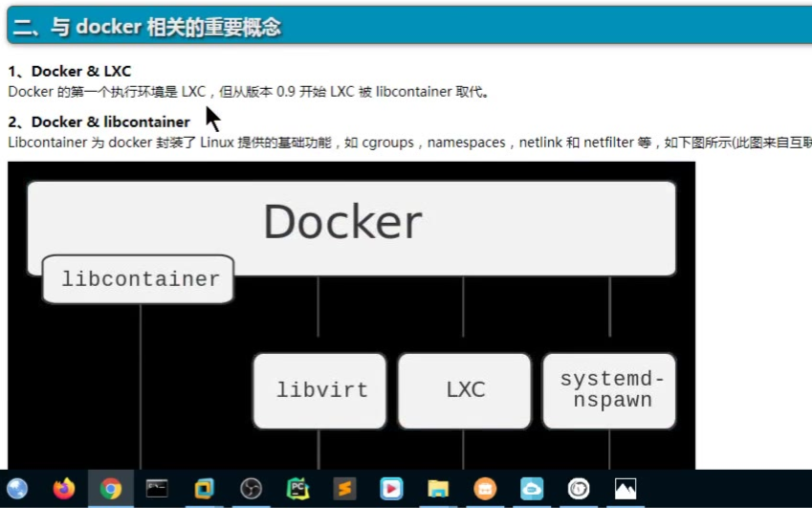Click the systemd-nspawn box in diagram
812x508 pixels.
tap(609, 391)
